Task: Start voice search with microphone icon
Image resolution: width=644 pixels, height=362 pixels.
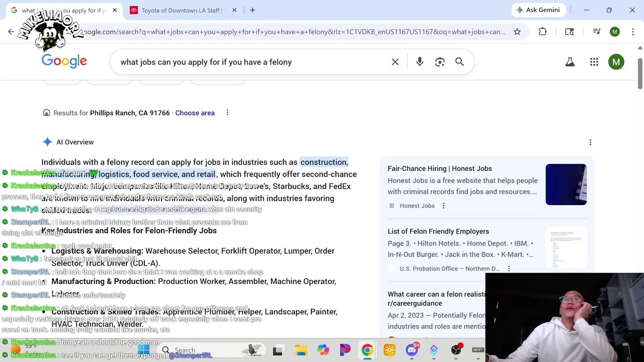Action: coord(420,62)
